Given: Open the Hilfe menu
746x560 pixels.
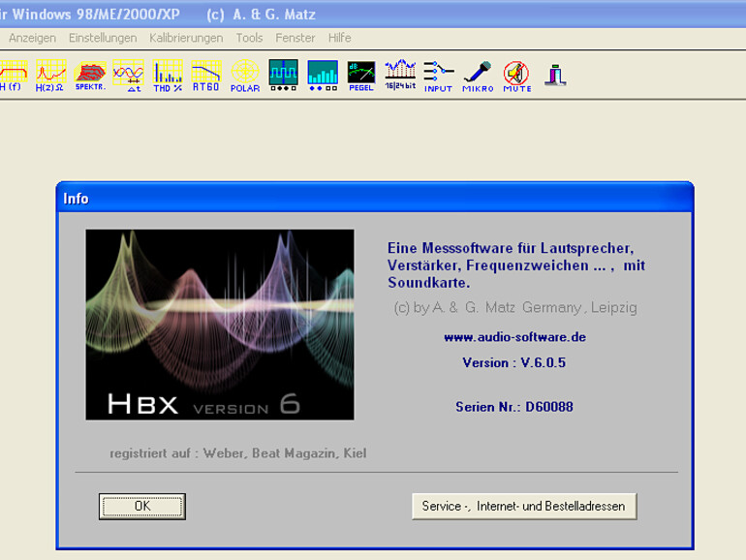Looking at the screenshot, I should coord(340,38).
